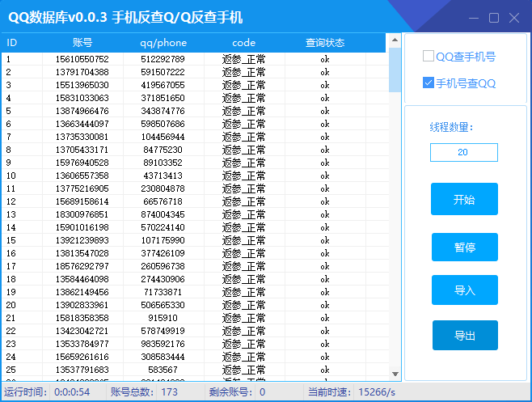Select account cell 13533784977
Screen dimensions: 532x402
click(82, 344)
